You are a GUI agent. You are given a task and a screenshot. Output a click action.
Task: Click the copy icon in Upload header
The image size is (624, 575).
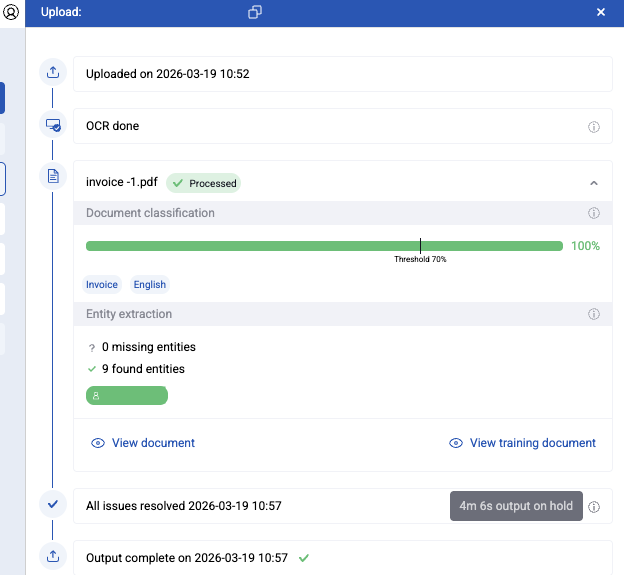255,12
